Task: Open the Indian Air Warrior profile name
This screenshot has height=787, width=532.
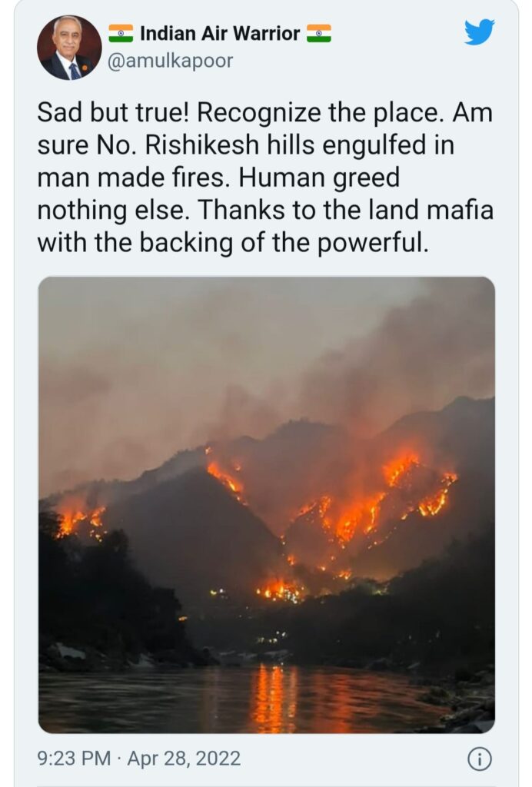Action: click(220, 34)
